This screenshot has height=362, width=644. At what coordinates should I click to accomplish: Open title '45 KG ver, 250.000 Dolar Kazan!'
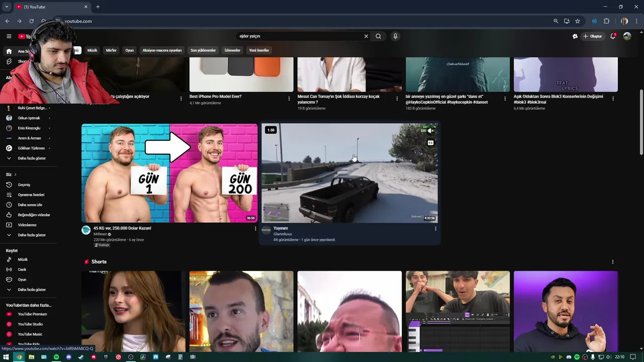pos(122,228)
